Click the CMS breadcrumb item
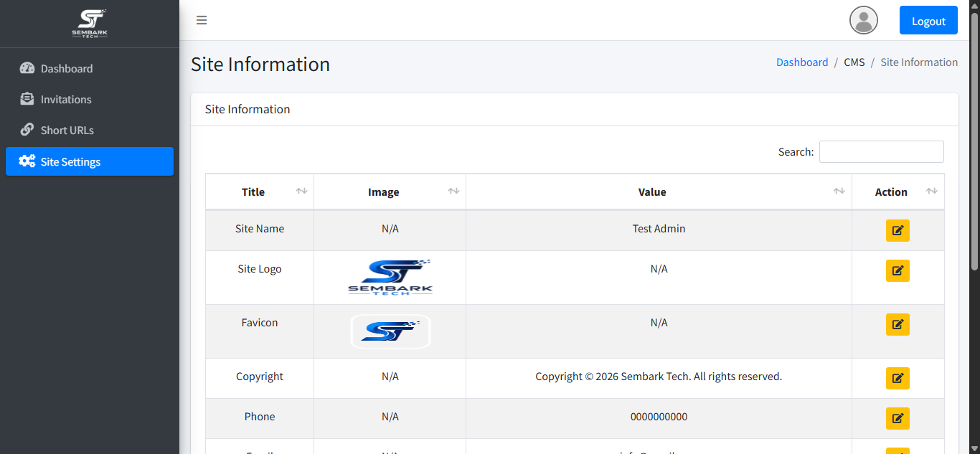This screenshot has height=454, width=980. [x=854, y=62]
